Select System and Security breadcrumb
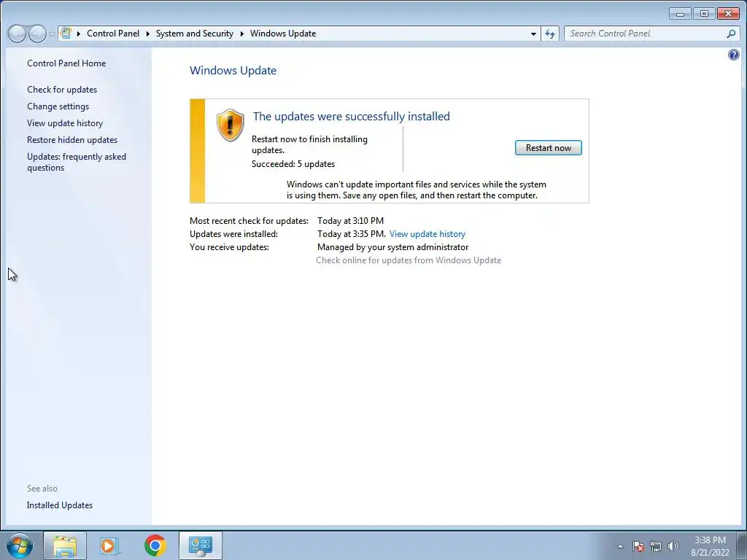Viewport: 747px width, 560px height. [x=194, y=34]
